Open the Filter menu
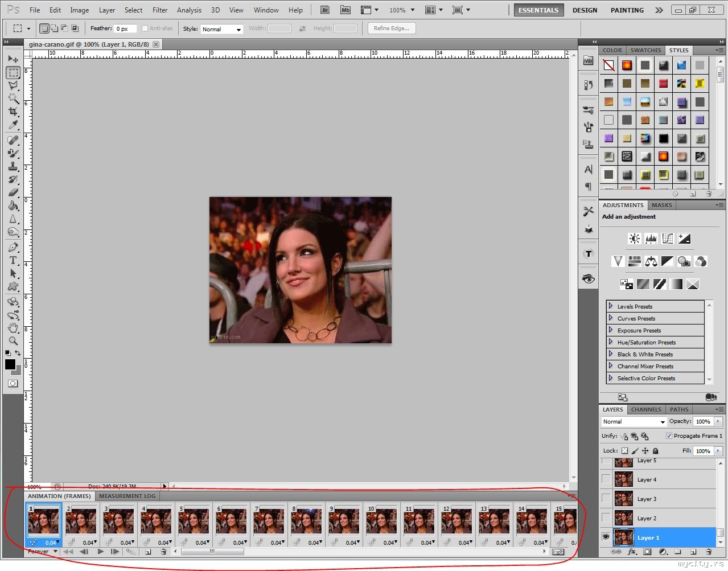This screenshot has height=571, width=728. pyautogui.click(x=160, y=10)
